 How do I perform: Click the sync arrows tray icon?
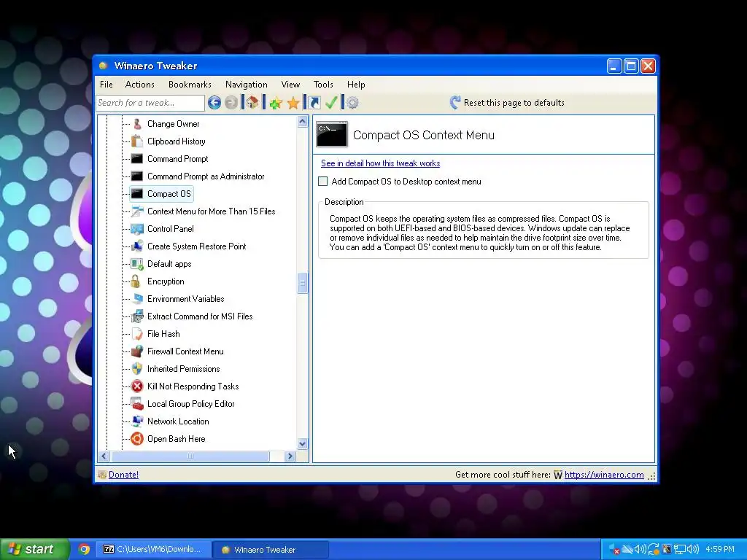(654, 549)
